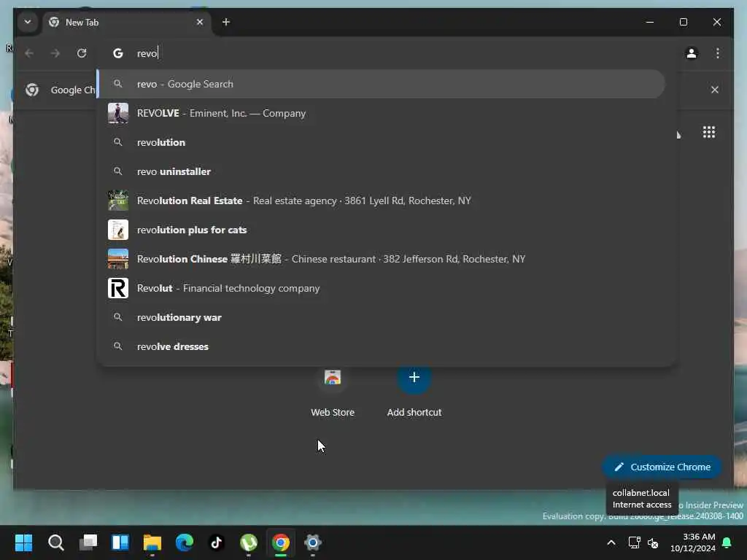747x560 pixels.
Task: Choose the 'revolution' search suggestion
Action: (x=381, y=142)
